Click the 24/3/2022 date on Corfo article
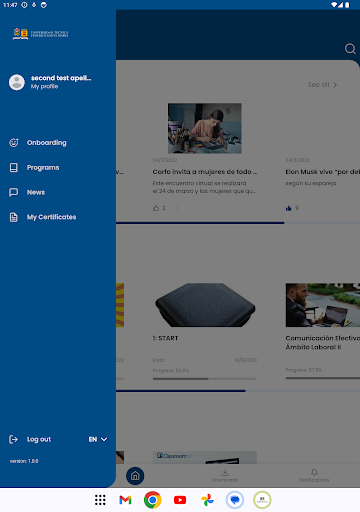 pos(165,160)
